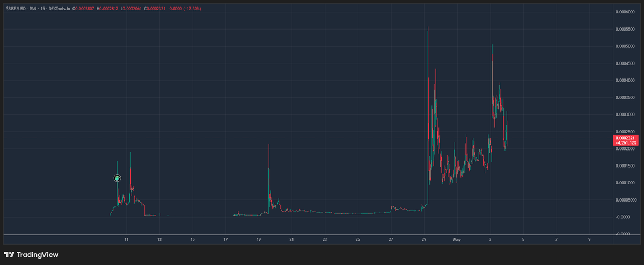
Task: Click the date label 21 on time axis
Action: point(291,239)
